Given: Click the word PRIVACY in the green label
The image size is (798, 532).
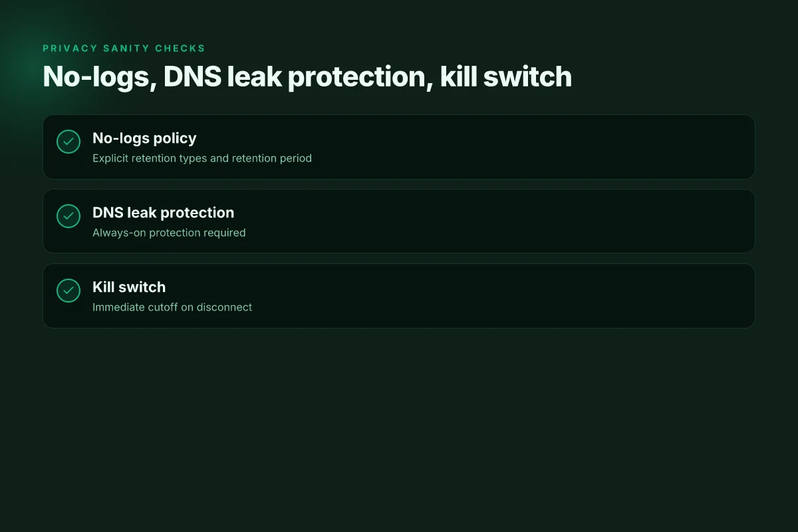Looking at the screenshot, I should click(x=70, y=49).
